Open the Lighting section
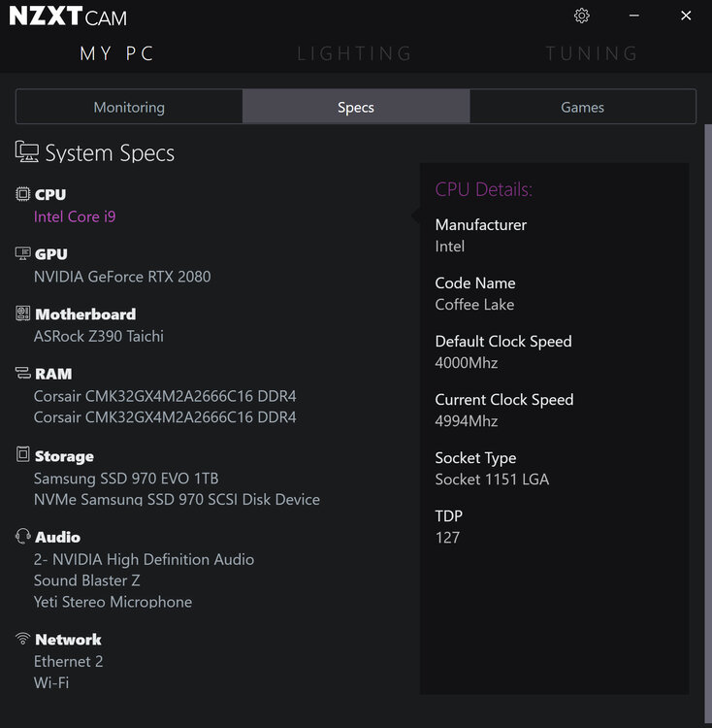This screenshot has width=712, height=728. point(355,53)
